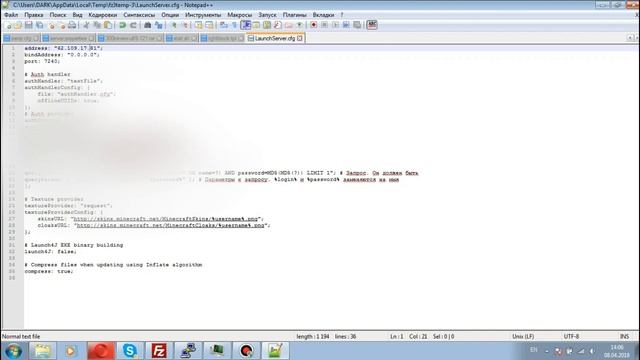Open FileZilla from the taskbar

[x=159, y=351]
